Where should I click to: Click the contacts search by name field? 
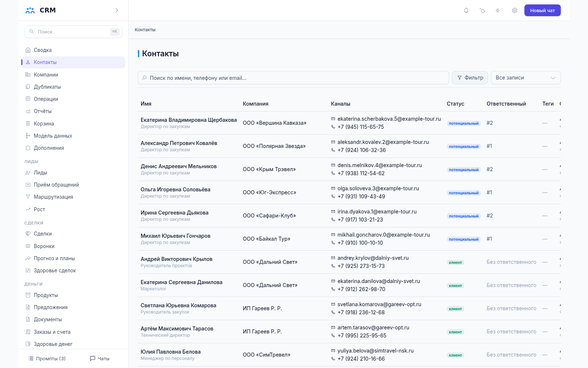pyautogui.click(x=293, y=78)
